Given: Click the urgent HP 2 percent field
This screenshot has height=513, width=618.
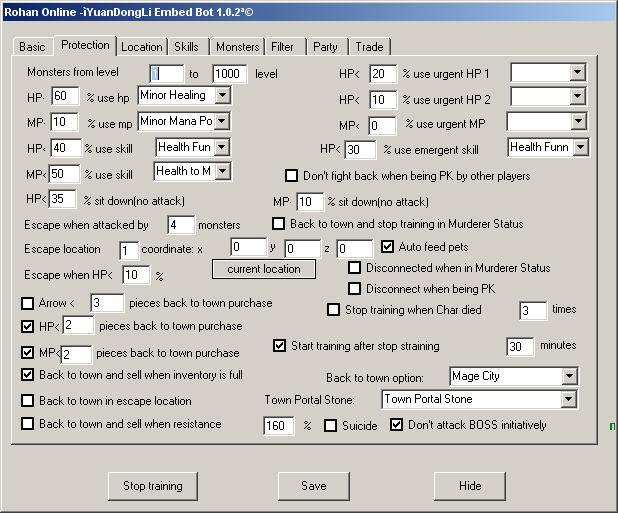Looking at the screenshot, I should [383, 100].
